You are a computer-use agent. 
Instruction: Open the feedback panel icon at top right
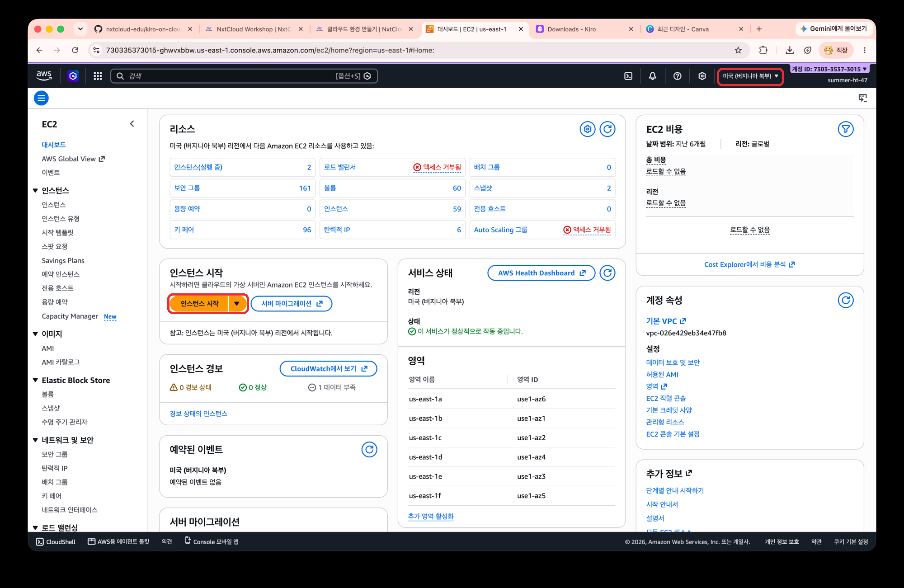click(x=863, y=98)
